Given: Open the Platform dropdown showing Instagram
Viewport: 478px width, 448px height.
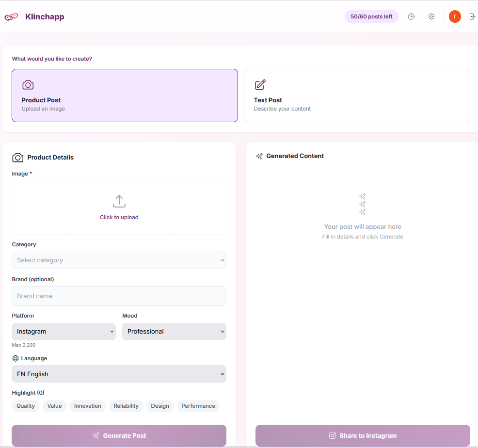Looking at the screenshot, I should click(x=64, y=331).
